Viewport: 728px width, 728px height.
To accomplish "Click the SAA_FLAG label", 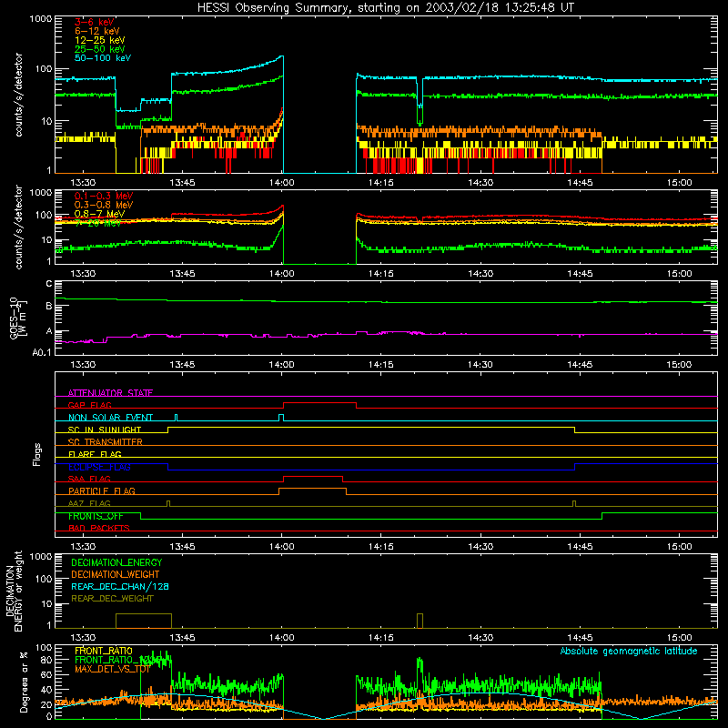I will click(x=89, y=479).
